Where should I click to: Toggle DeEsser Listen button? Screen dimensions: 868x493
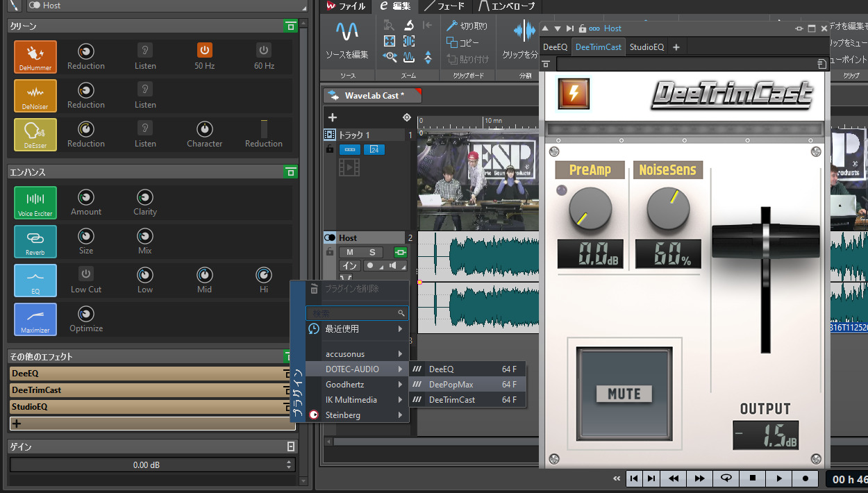tap(145, 128)
